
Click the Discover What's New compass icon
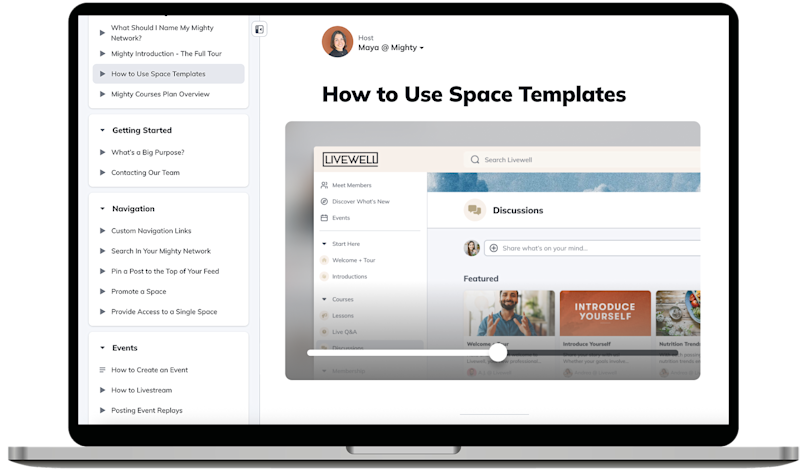pyautogui.click(x=324, y=202)
